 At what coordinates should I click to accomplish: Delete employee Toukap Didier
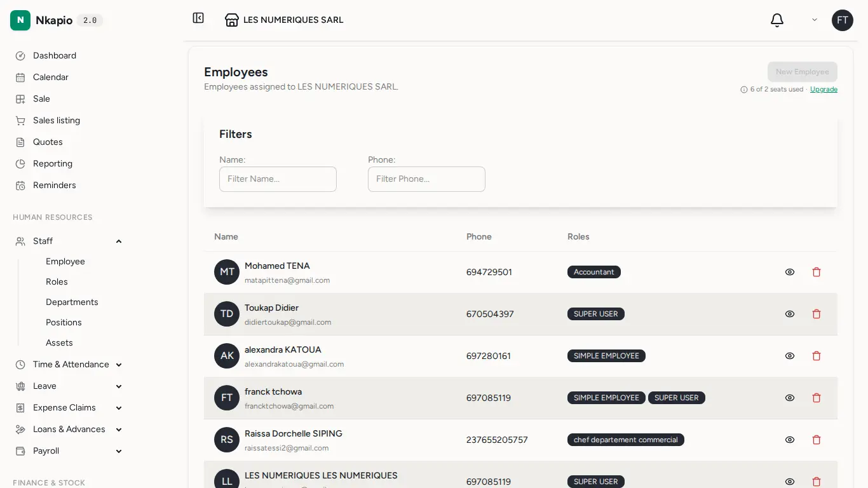click(x=817, y=314)
